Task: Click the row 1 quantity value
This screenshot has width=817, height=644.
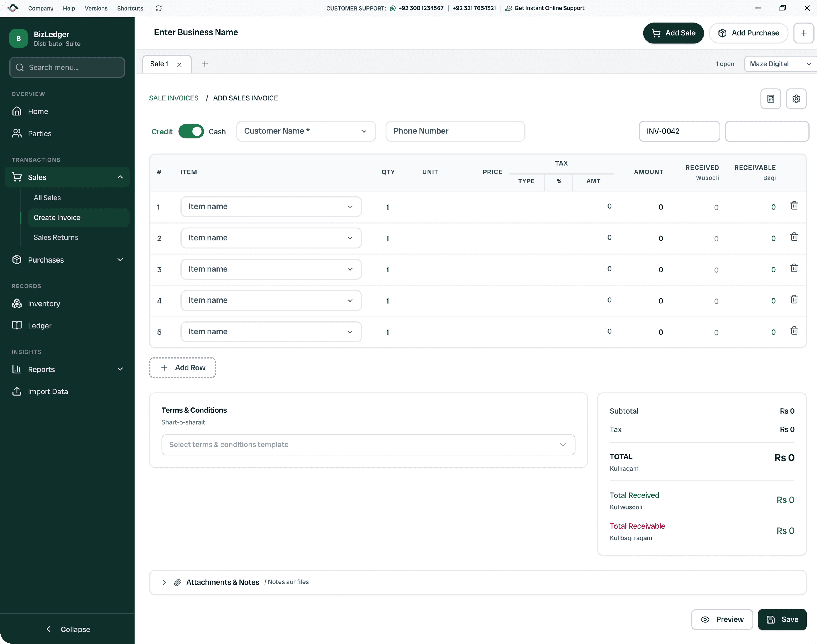Action: click(x=387, y=207)
